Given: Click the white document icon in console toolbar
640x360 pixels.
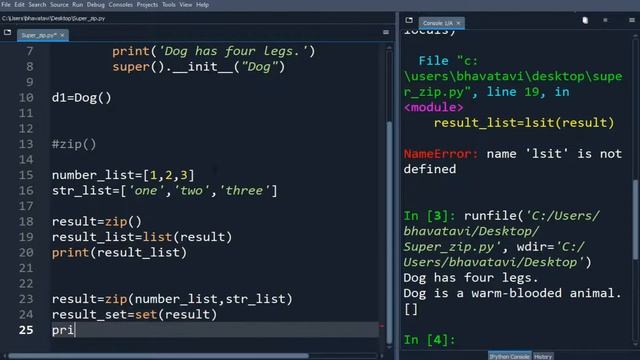Looking at the screenshot, I should coord(585,20).
